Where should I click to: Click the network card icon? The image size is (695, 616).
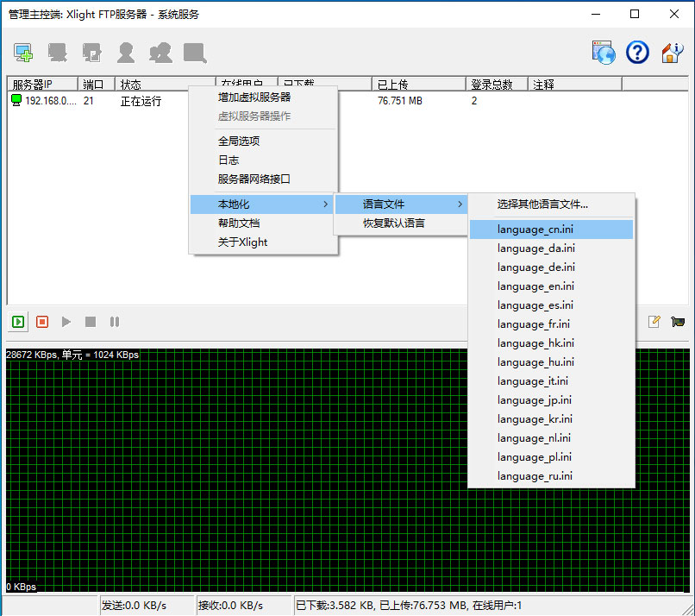(678, 322)
